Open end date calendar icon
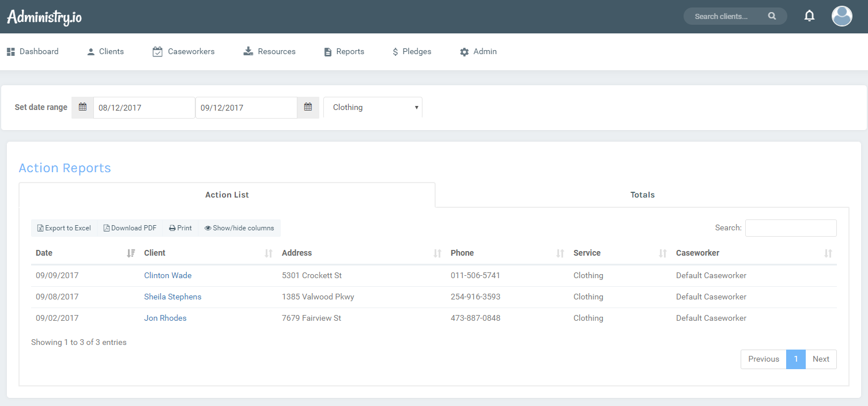This screenshot has height=406, width=868. (x=308, y=107)
